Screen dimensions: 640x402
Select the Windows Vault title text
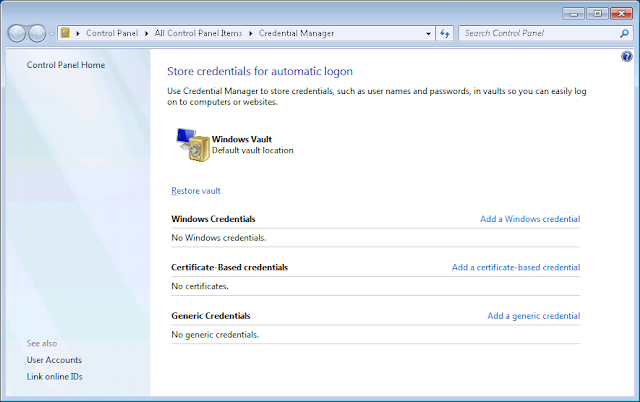click(x=242, y=139)
